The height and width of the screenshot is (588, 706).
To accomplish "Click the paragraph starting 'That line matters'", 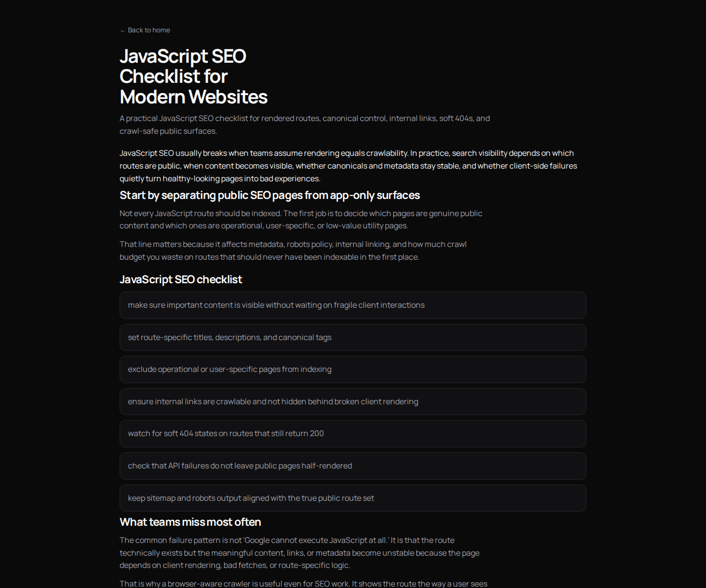I will (x=293, y=250).
